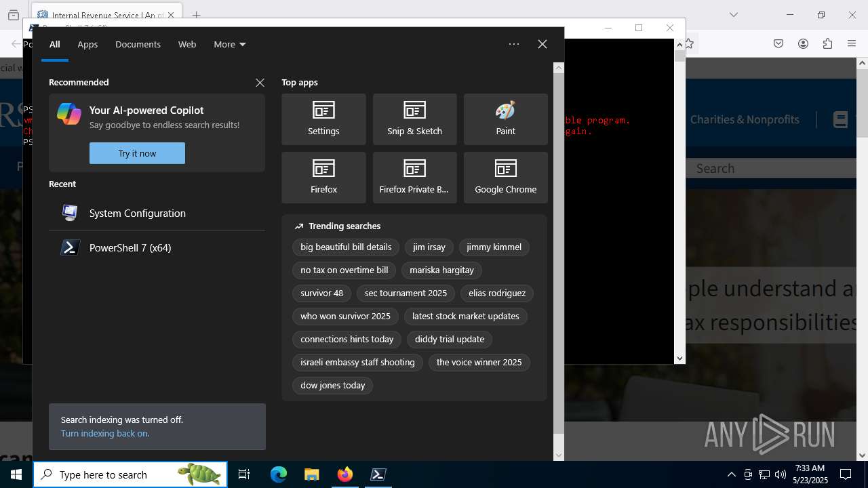Image resolution: width=868 pixels, height=488 pixels.
Task: Expand the More filter dropdown
Action: click(x=229, y=44)
